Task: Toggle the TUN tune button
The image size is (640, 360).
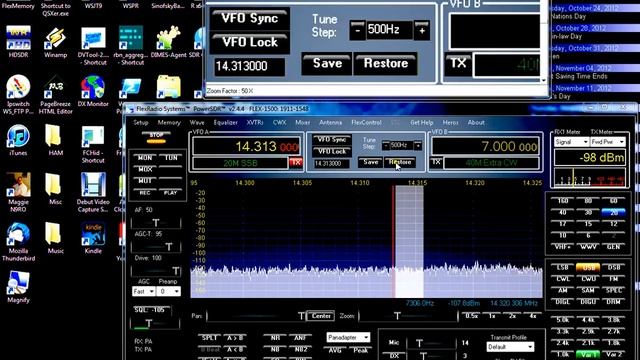Action: tap(171, 158)
